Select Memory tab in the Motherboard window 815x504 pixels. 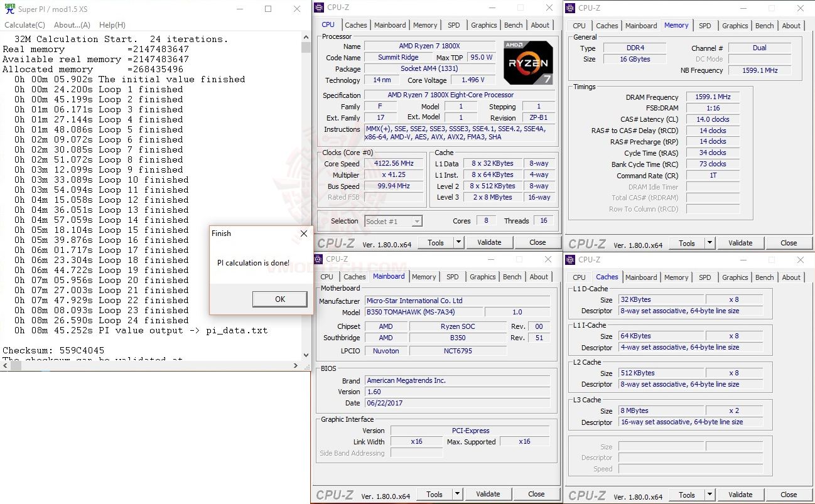[x=424, y=277]
